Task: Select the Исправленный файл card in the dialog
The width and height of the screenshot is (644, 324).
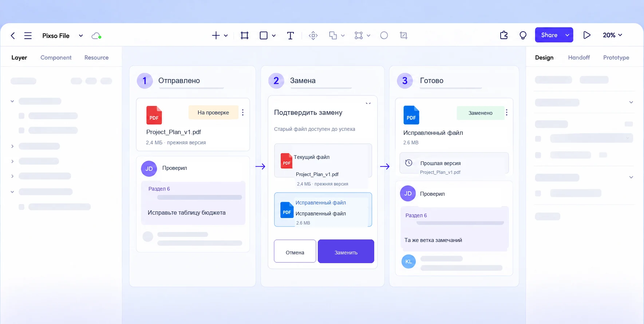Action: pos(323,210)
